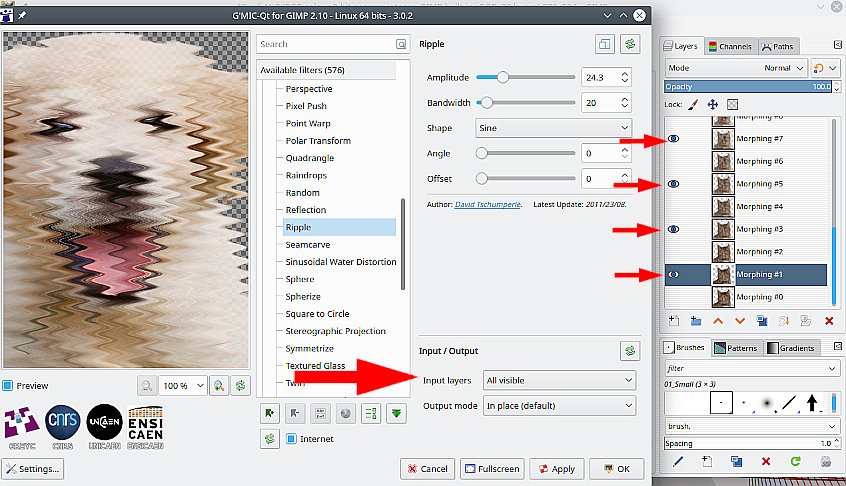Click the add fave filter icon
This screenshot has width=846, height=486.
tap(269, 414)
